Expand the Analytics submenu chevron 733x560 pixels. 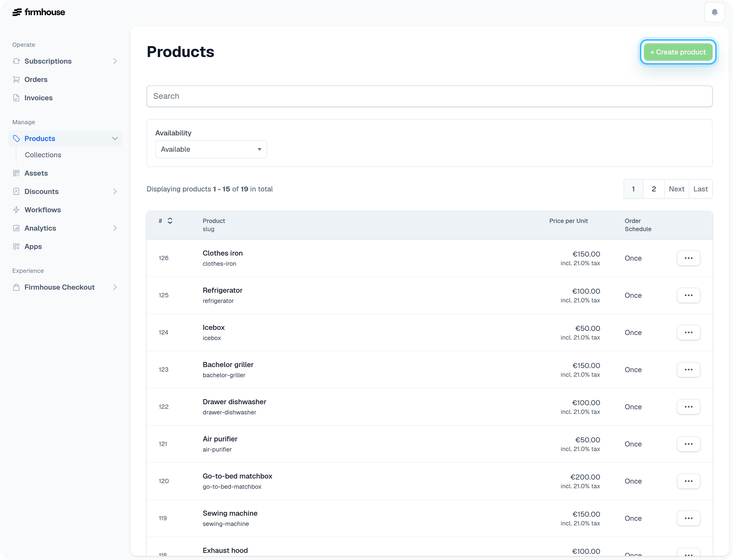click(x=115, y=228)
